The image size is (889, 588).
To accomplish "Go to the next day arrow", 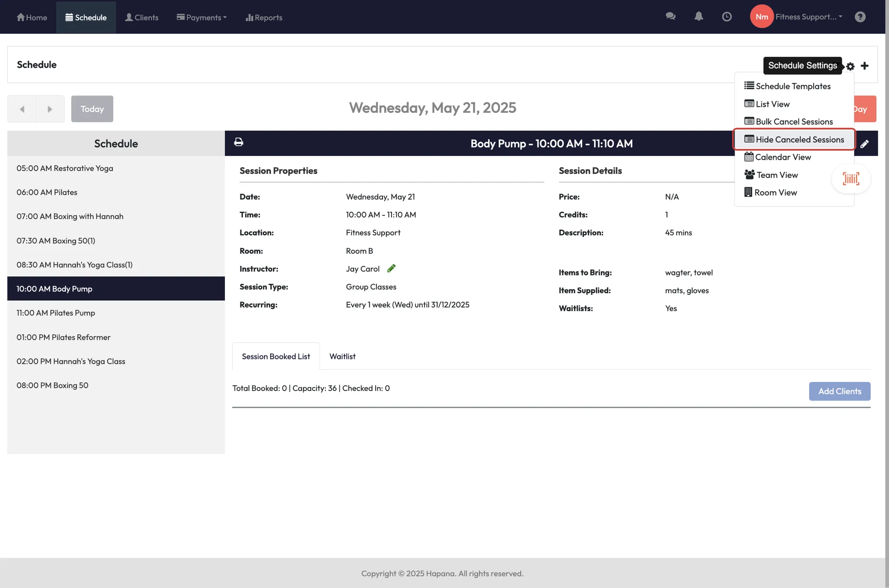I will coord(50,109).
